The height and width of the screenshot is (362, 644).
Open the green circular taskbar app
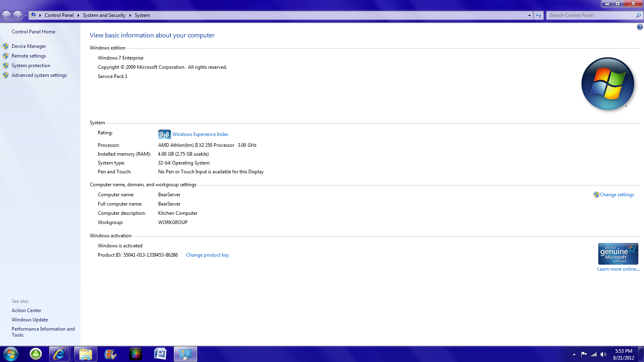coord(36,354)
